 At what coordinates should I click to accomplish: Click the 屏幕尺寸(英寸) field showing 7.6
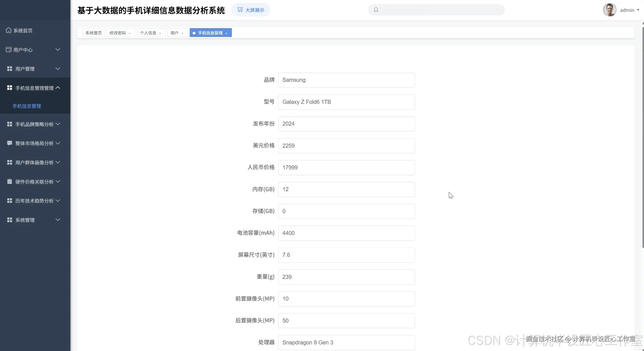346,255
